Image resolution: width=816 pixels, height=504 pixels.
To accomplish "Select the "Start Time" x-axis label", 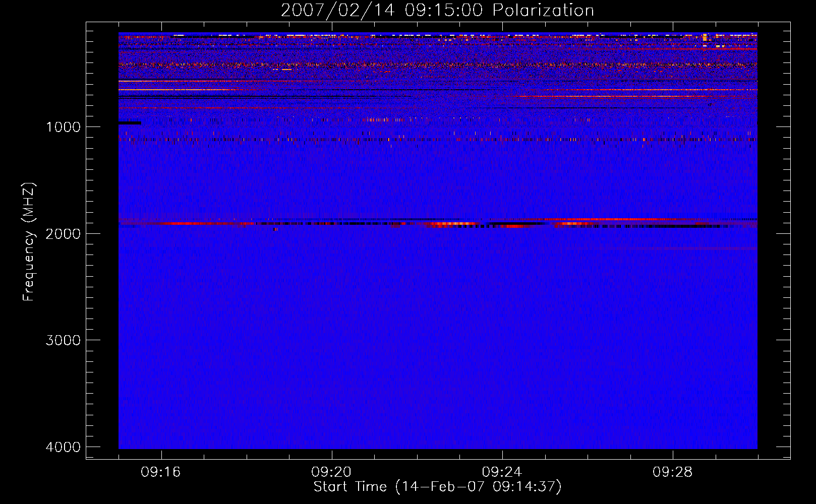I will [x=350, y=487].
